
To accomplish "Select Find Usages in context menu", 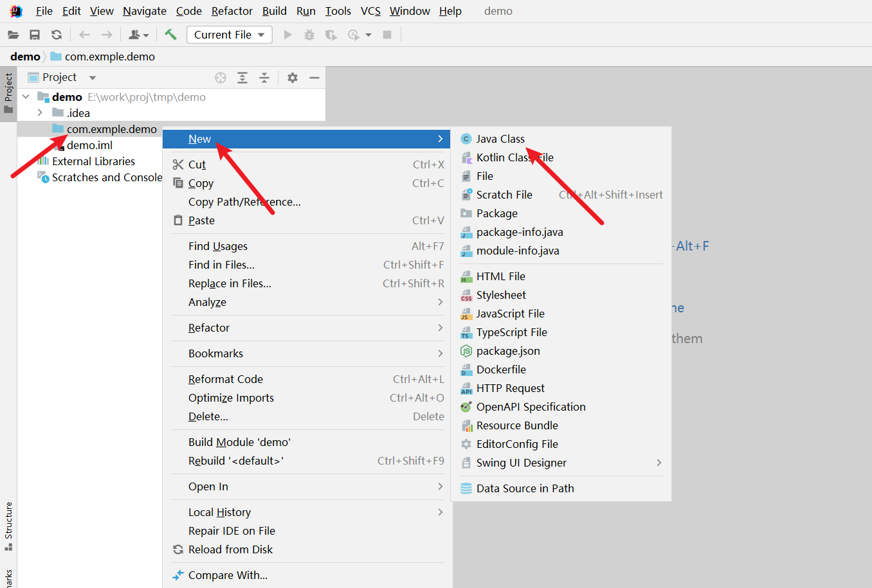I will coord(306,246).
